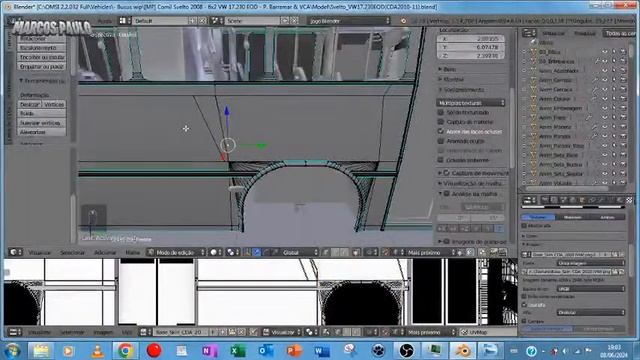Open the viewport shading sphere selector
640x360 pixels.
pyautogui.click(x=215, y=252)
